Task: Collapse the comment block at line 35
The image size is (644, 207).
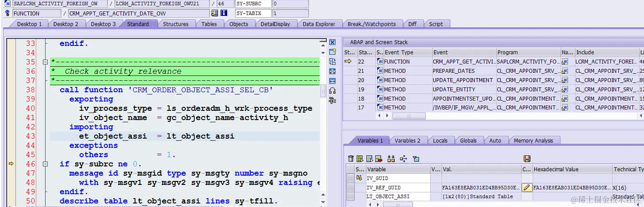Action: (x=45, y=62)
